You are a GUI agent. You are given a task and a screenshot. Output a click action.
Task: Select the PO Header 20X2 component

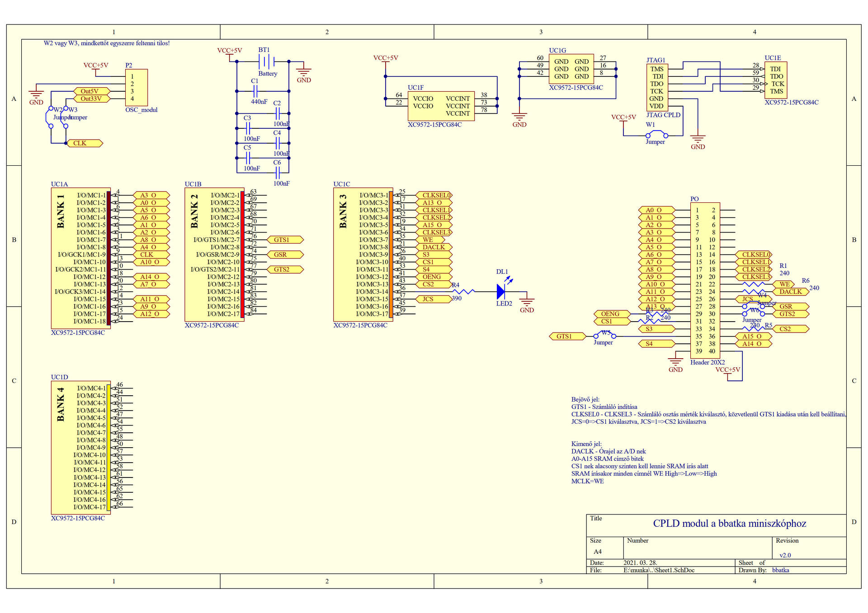[705, 280]
